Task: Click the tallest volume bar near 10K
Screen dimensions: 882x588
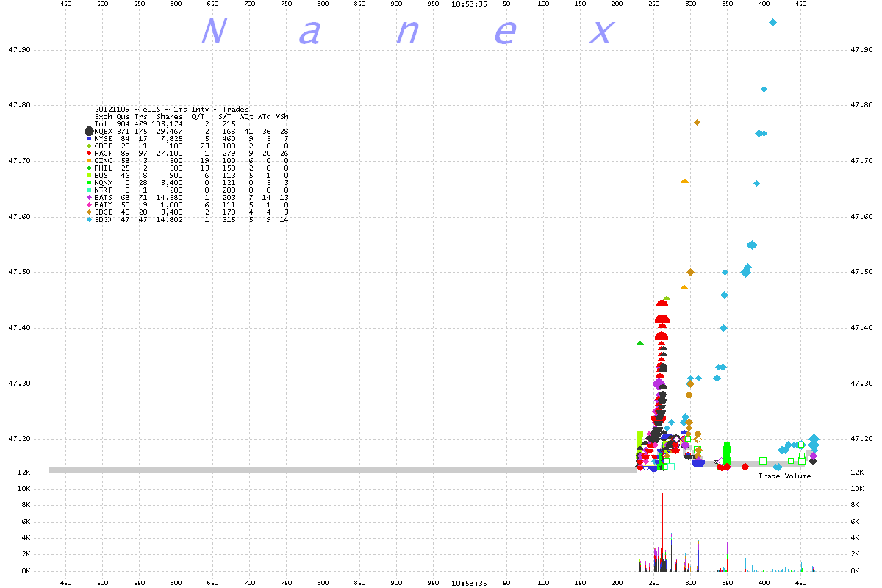Action: pyautogui.click(x=659, y=530)
